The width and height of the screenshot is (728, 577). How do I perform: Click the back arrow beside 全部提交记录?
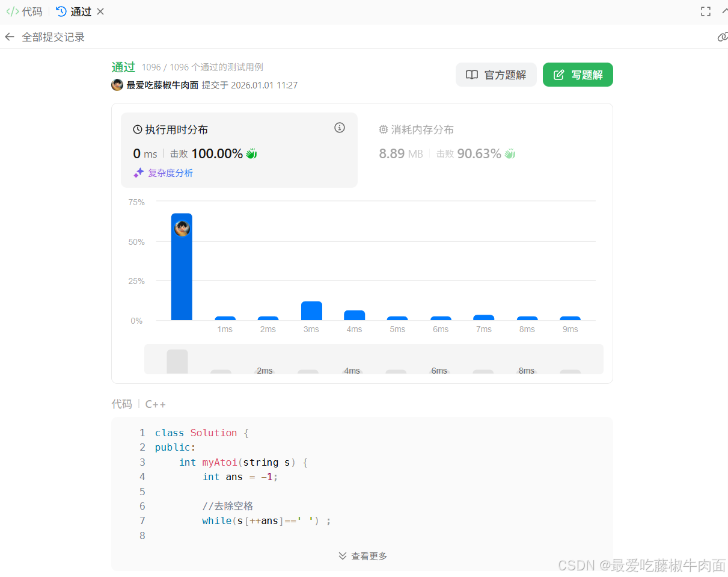pos(10,37)
